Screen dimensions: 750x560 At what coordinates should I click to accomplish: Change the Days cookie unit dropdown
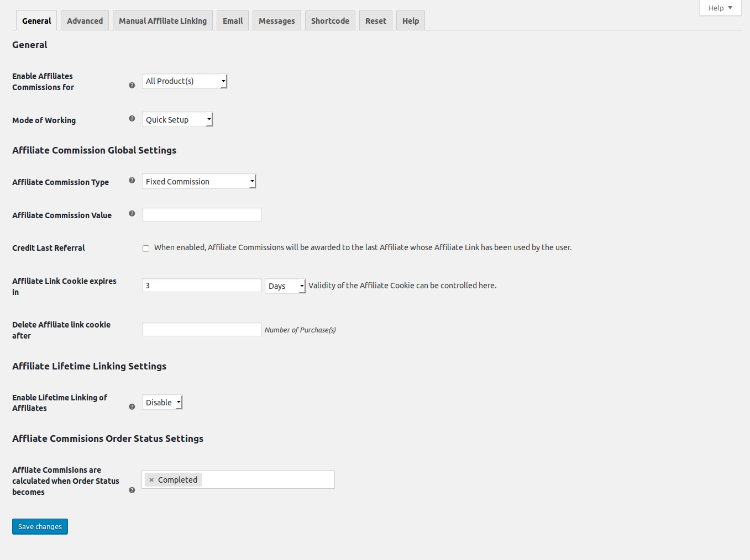pos(285,286)
